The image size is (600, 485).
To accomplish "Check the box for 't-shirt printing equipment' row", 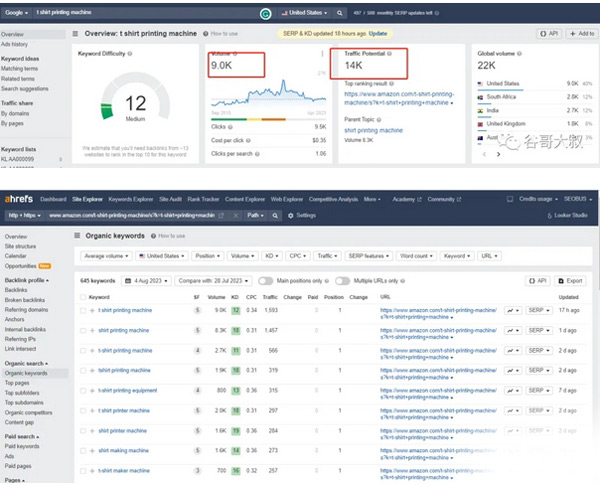I will [81, 390].
